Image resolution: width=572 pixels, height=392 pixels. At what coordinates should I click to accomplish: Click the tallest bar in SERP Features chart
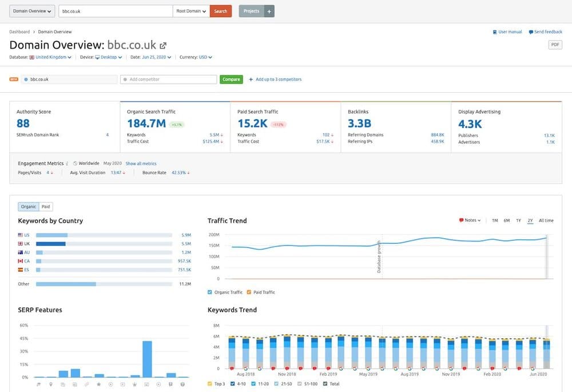click(147, 359)
